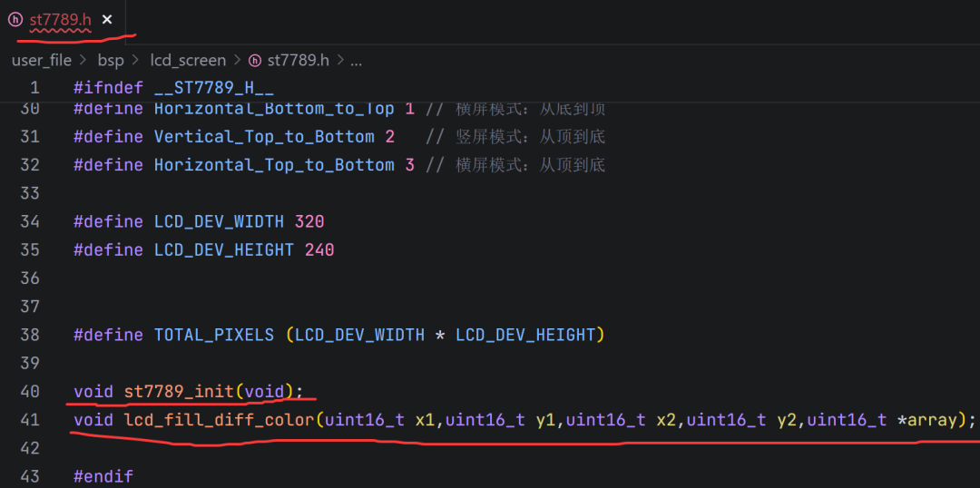Click the y2 parameter on line 41
The image size is (980, 488).
click(x=787, y=420)
